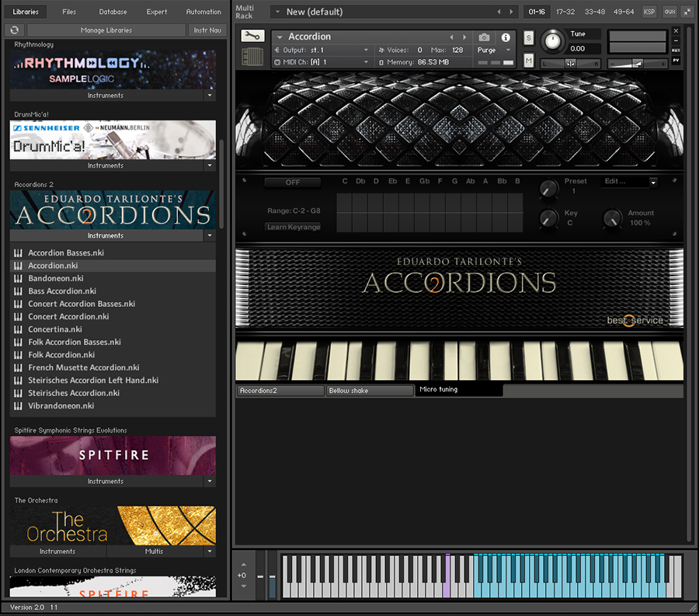Select next Accordion instrument preset arrow
699x616 pixels.
[464, 37]
